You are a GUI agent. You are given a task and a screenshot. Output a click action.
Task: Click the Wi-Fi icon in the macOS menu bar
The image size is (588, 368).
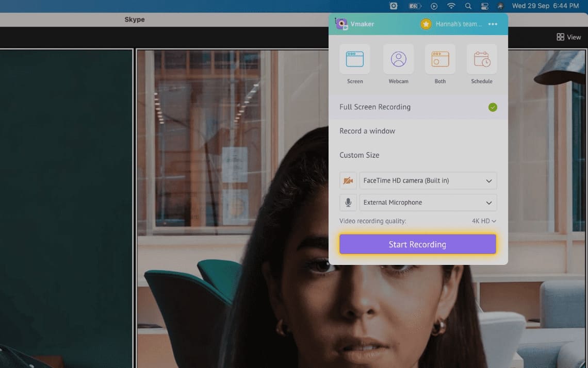pos(451,6)
